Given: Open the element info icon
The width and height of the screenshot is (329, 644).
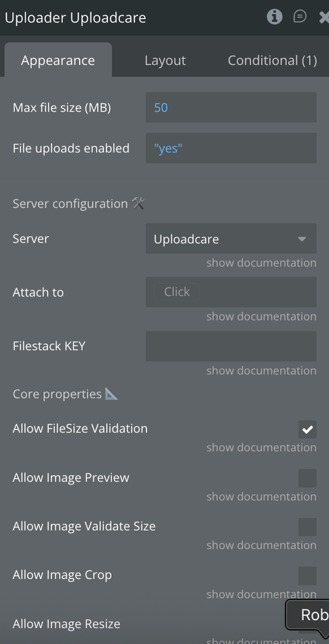Looking at the screenshot, I should (x=274, y=17).
